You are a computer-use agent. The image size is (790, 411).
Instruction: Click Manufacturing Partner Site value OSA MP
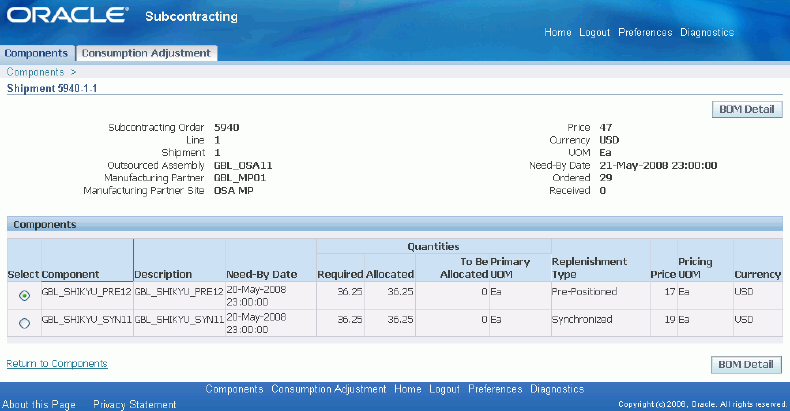tap(233, 190)
